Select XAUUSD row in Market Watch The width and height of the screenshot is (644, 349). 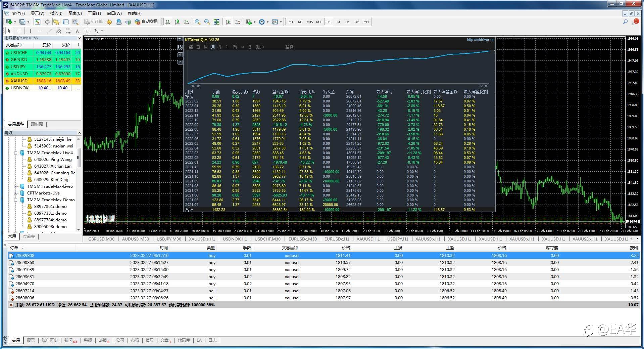pos(19,81)
